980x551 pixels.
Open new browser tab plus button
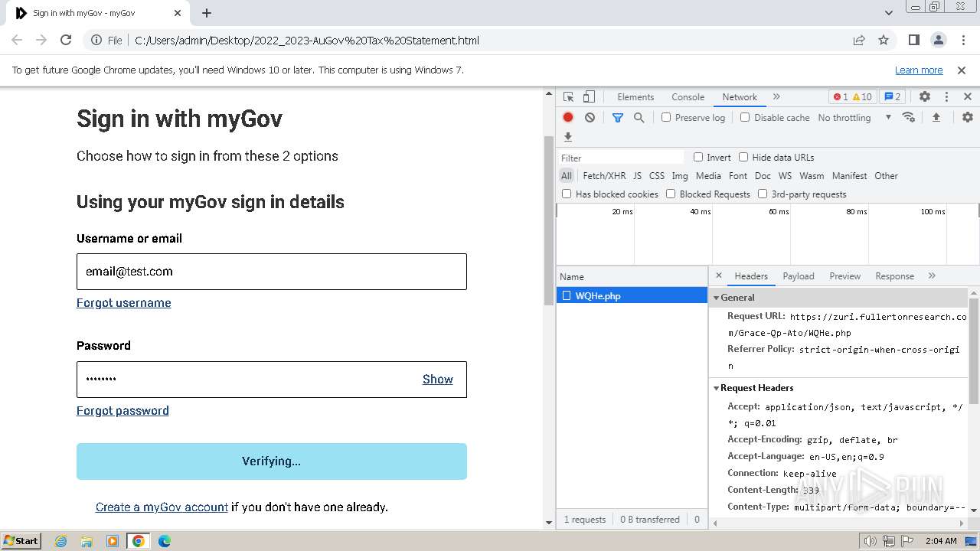(x=207, y=13)
